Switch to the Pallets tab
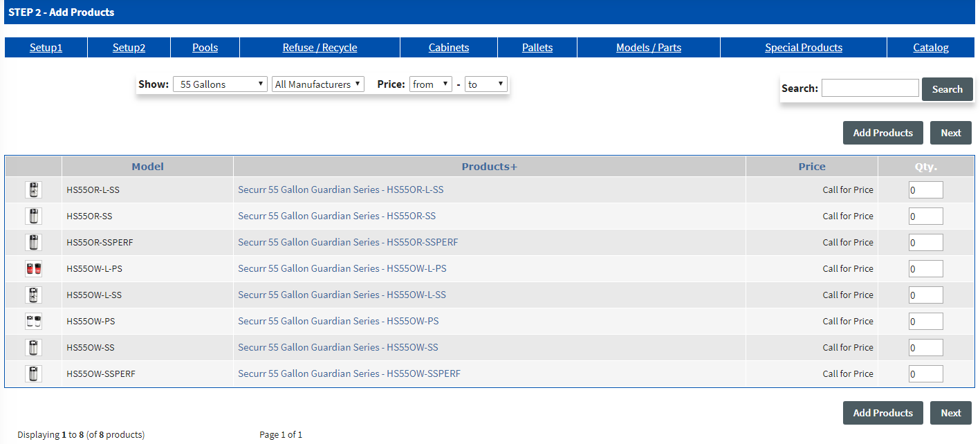This screenshot has width=980, height=444. [537, 48]
